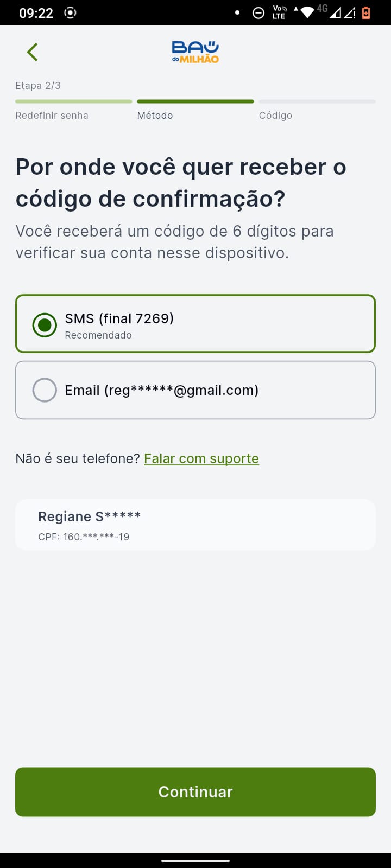Open the Falar com suporte link
The width and height of the screenshot is (391, 868).
click(201, 458)
